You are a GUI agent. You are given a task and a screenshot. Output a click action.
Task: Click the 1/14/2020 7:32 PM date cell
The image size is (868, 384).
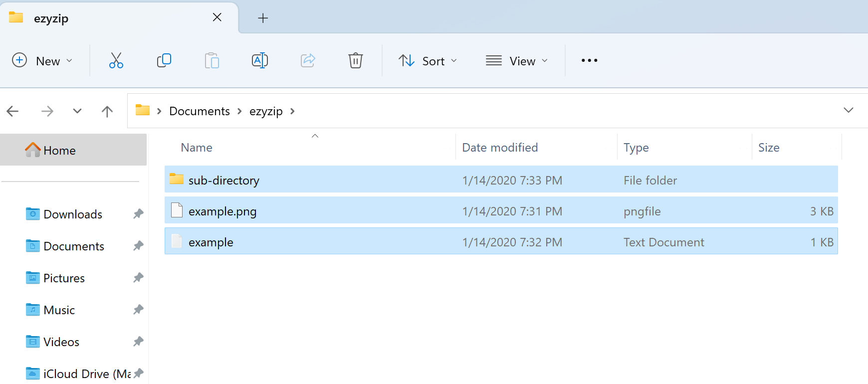(x=512, y=242)
